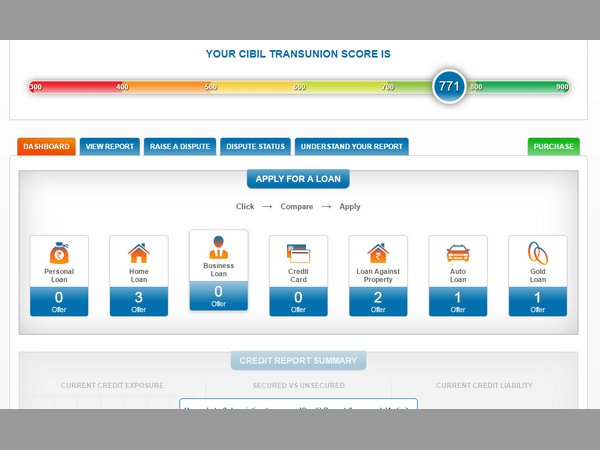Click the 700 mark on the score bar

388,87
